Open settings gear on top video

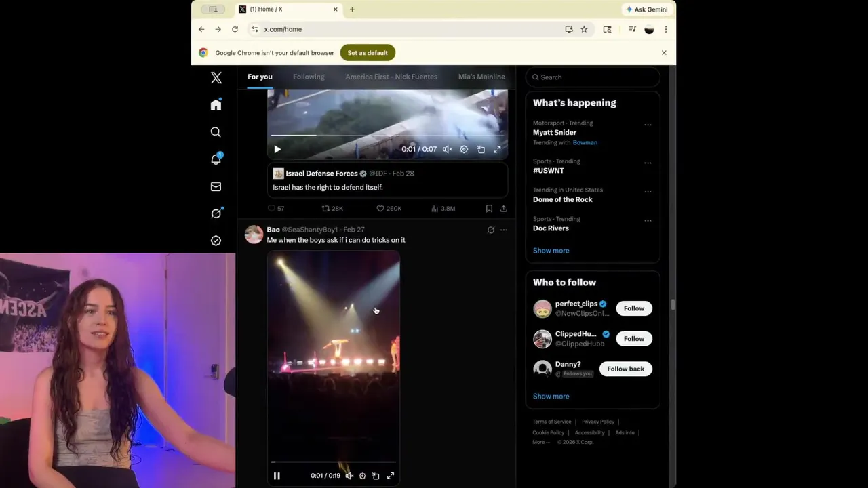coord(464,149)
